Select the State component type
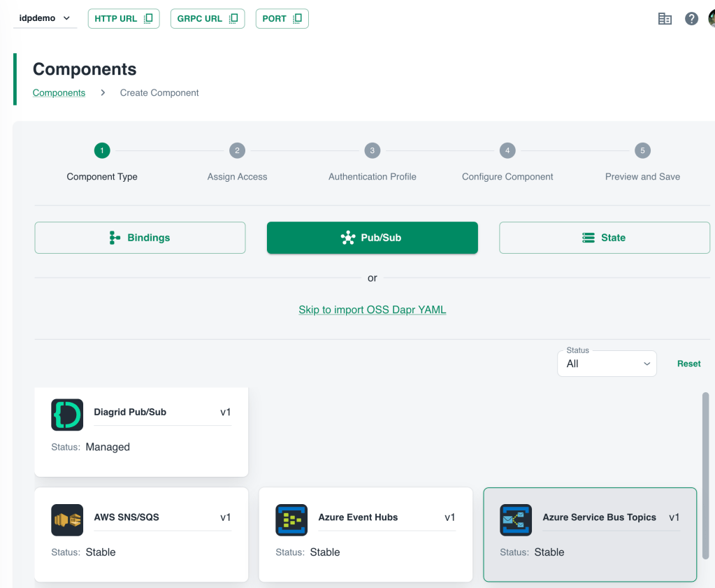 (604, 238)
